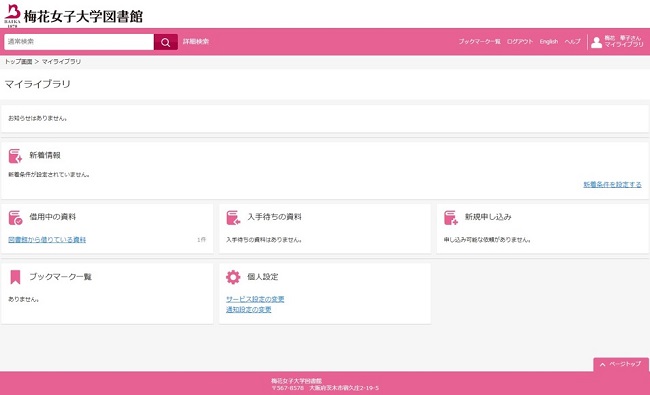This screenshot has width=650, height=395.
Task: Click the ブックマーク一覧 bookmark icon
Action: click(15, 277)
